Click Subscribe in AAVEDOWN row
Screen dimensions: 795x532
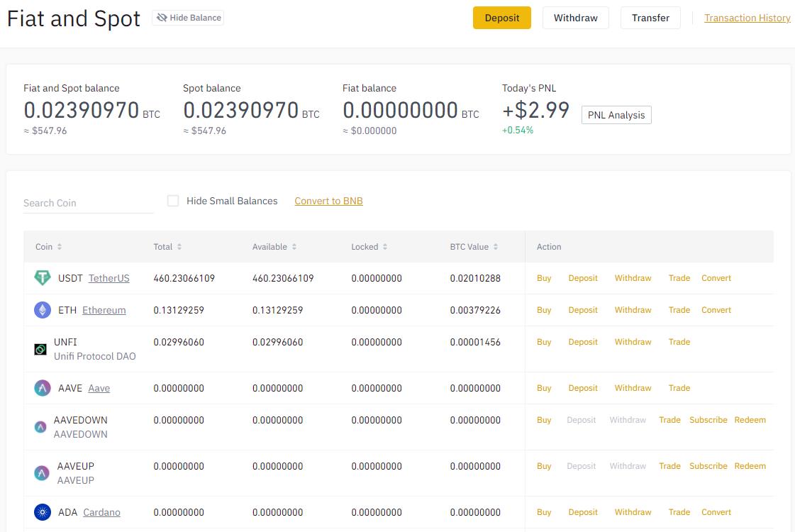[x=708, y=420]
